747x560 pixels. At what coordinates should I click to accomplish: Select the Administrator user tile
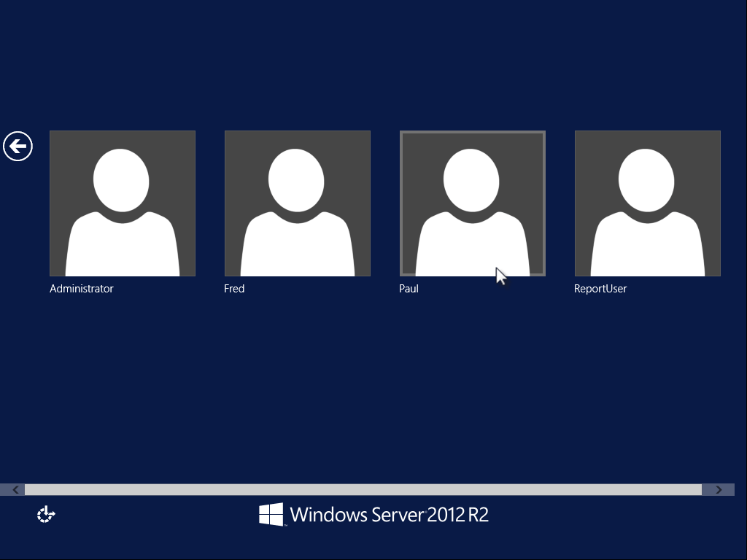pos(123,203)
